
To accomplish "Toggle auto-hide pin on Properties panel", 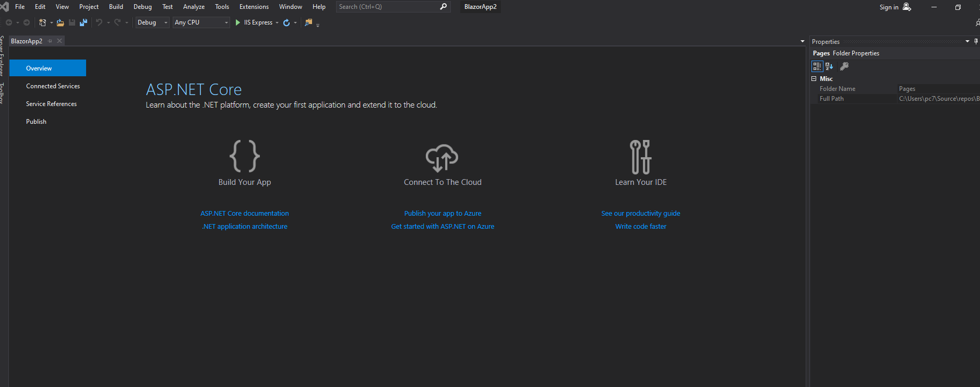I will [976, 41].
